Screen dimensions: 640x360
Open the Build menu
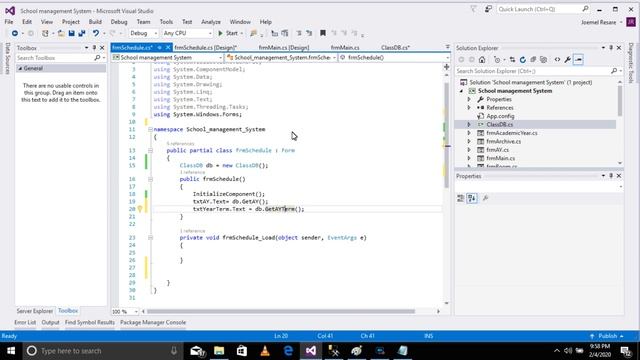pos(95,22)
